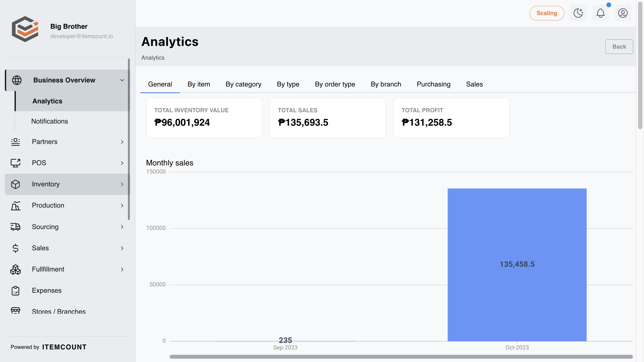
Task: Open the Sales analytics tab
Action: pyautogui.click(x=474, y=84)
